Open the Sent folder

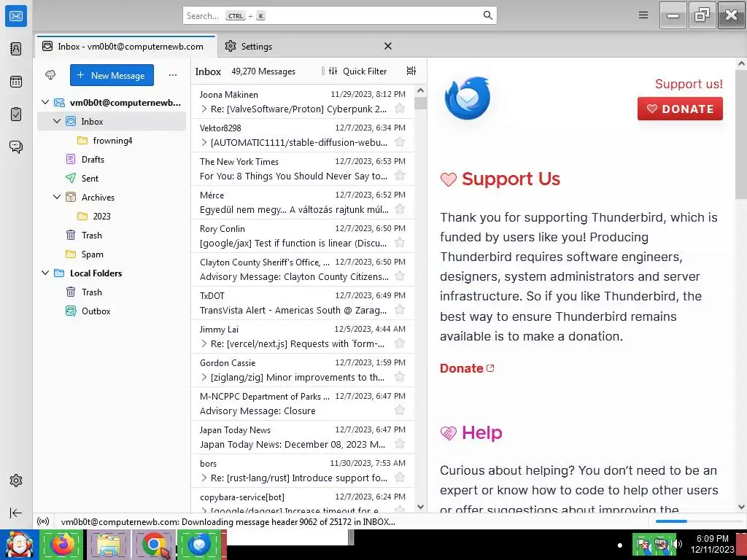point(112,178)
